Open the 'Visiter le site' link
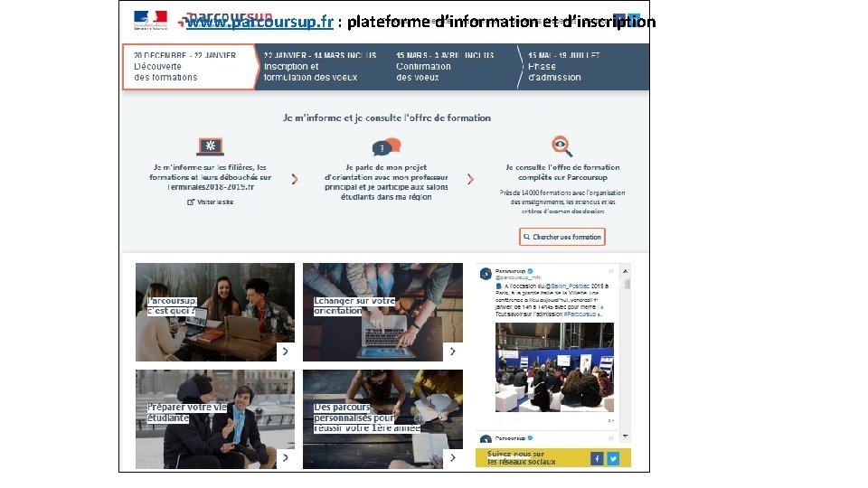Image resolution: width=868 pixels, height=488 pixels. (215, 202)
